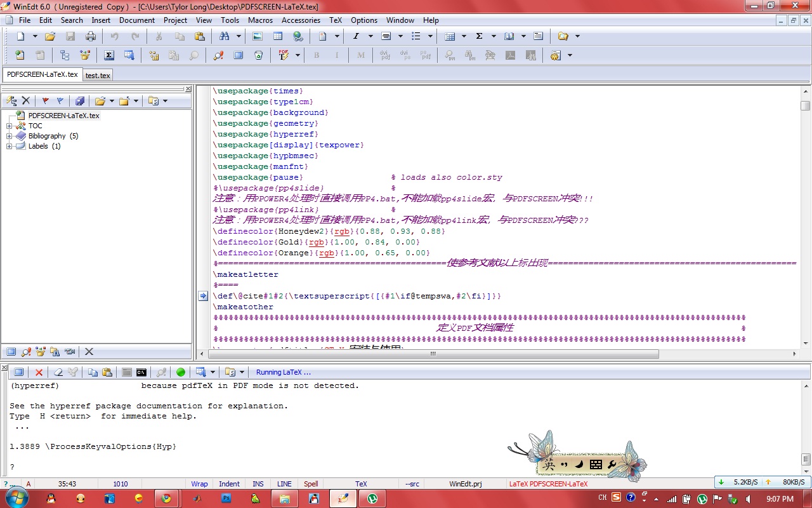This screenshot has width=812, height=508.
Task: Click the green circle icon in console toolbar
Action: click(x=181, y=372)
